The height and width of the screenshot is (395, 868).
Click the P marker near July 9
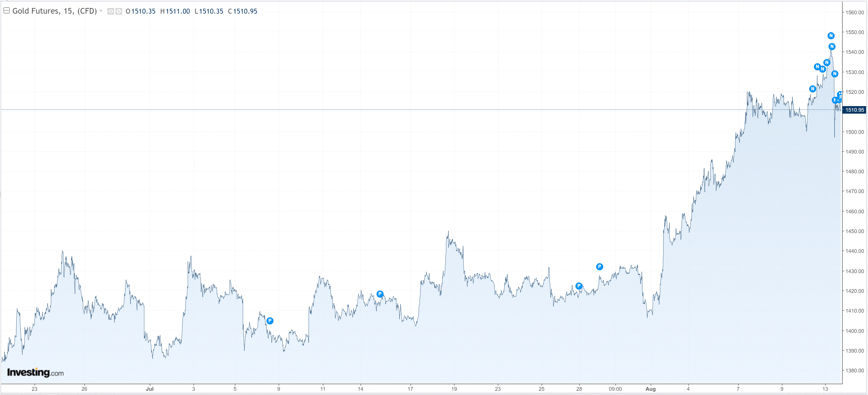coord(270,321)
